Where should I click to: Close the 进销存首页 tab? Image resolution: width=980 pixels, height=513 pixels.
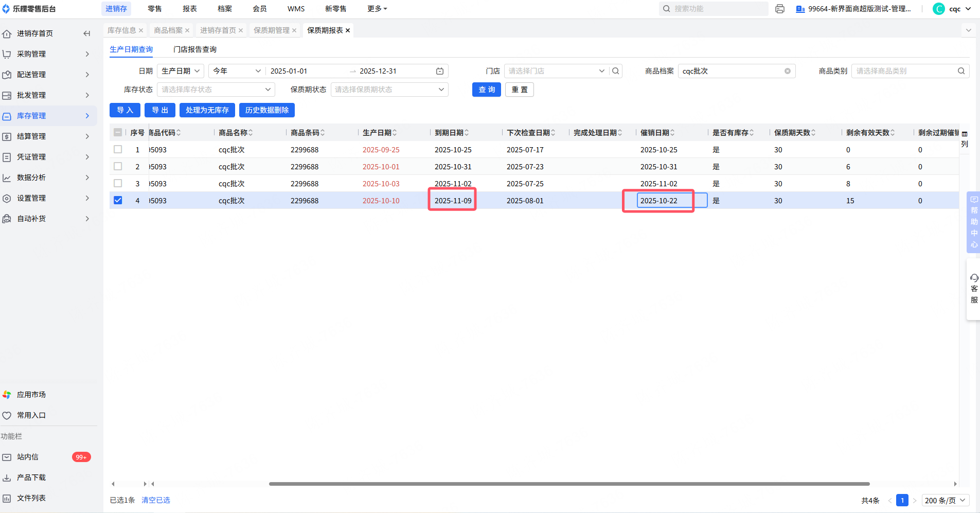click(241, 30)
